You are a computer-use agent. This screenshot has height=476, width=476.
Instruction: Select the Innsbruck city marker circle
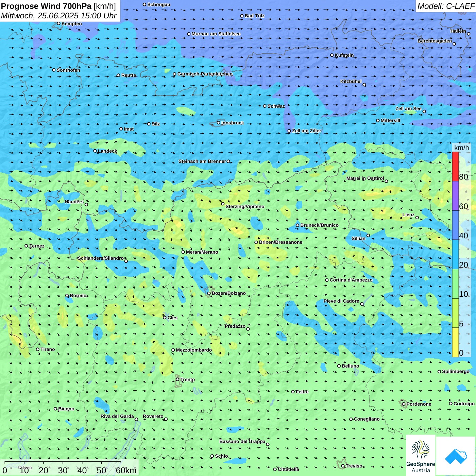click(x=219, y=123)
